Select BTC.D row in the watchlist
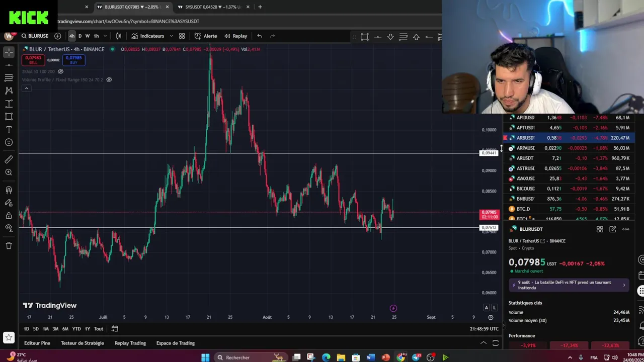Viewport: 644px width, 362px height. [568, 209]
